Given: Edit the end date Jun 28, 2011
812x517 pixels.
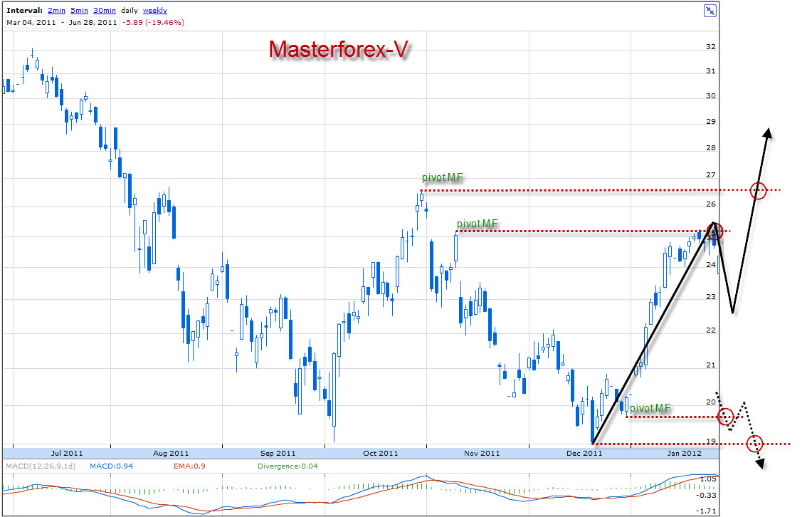Looking at the screenshot, I should (x=93, y=22).
